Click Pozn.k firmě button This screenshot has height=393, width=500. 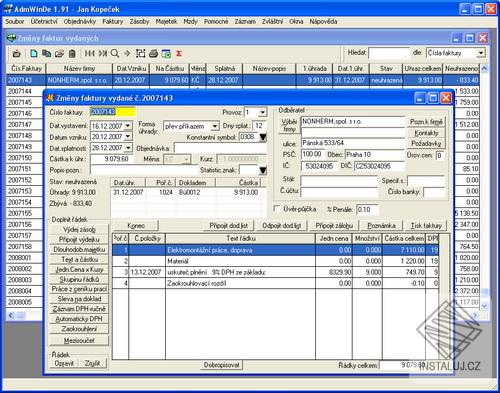coord(426,122)
